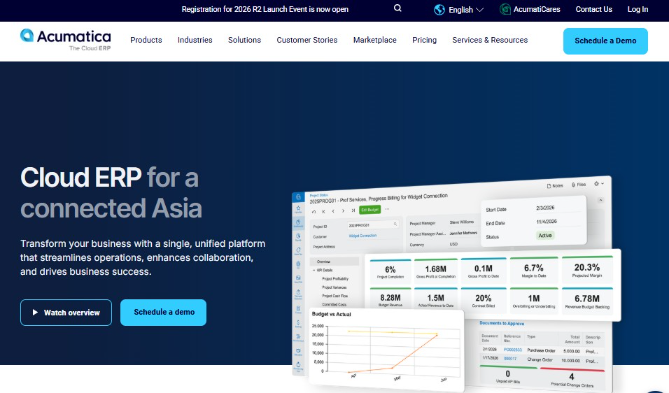Click the hero Schedule a demo button

pyautogui.click(x=163, y=312)
